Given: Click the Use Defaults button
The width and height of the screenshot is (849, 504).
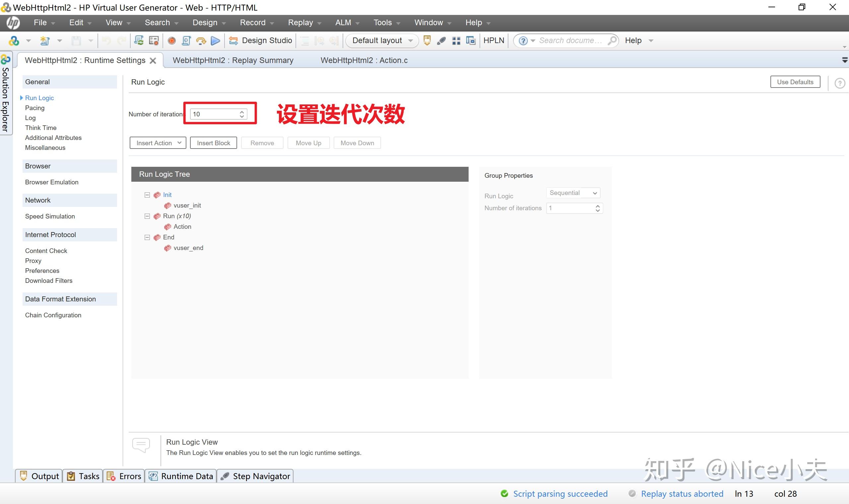Looking at the screenshot, I should 795,82.
